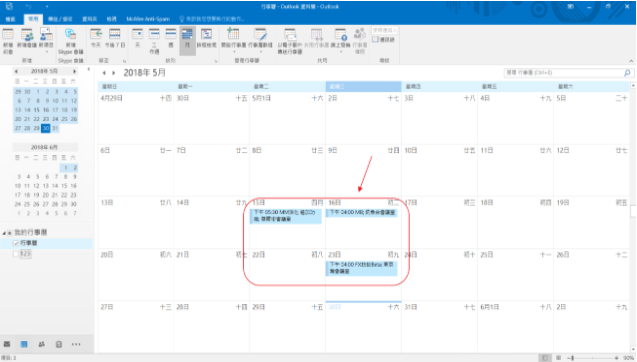Image resolution: width=637 pixels, height=362 pixels.
Task: Toggle the My Calendars group checkbox
Action: pos(10,233)
